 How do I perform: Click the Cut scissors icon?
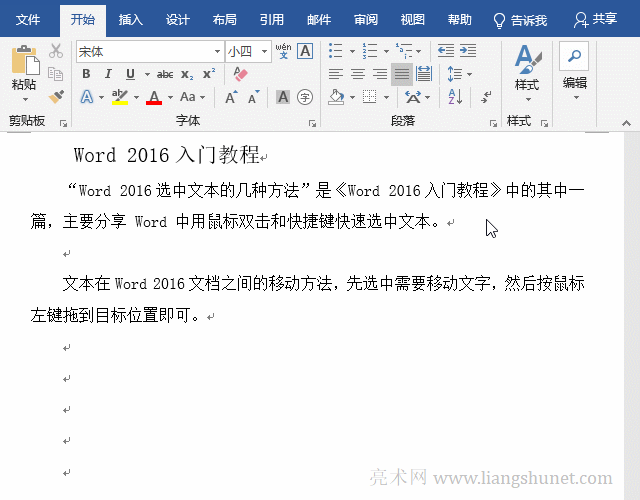coord(56,51)
